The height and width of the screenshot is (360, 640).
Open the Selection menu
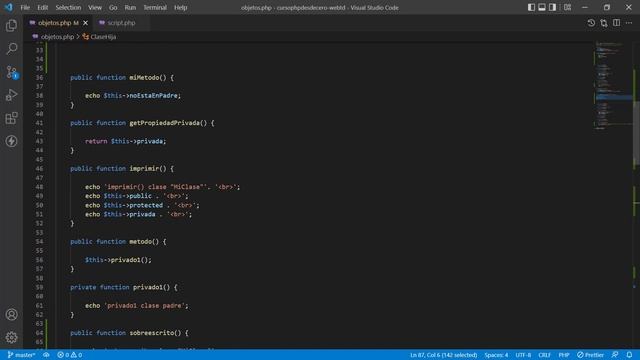click(x=68, y=7)
